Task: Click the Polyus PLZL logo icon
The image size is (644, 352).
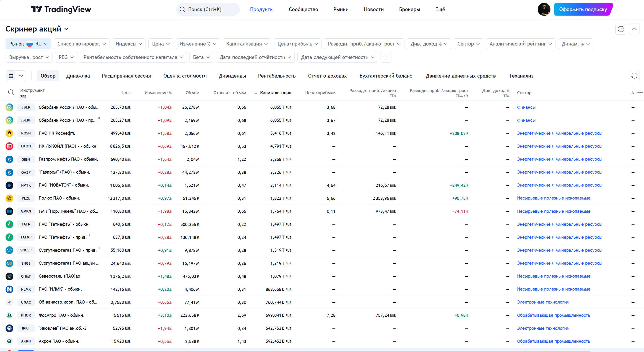Action: (9, 198)
